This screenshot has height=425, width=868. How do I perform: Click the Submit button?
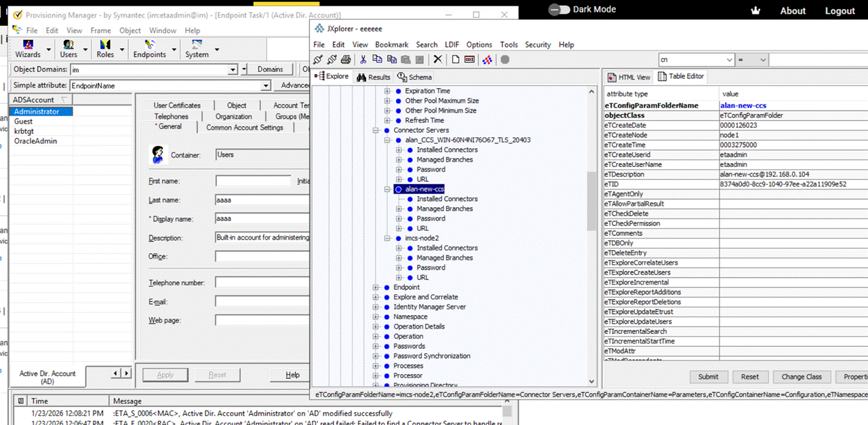click(709, 377)
